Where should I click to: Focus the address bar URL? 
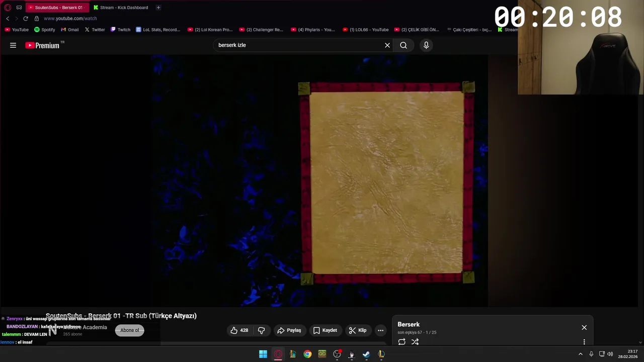[x=70, y=19]
